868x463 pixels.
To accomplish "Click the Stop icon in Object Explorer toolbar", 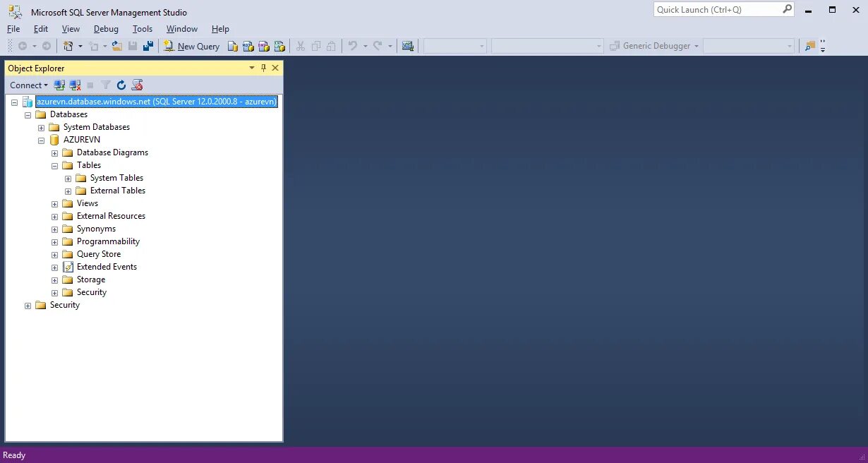I will 90,85.
